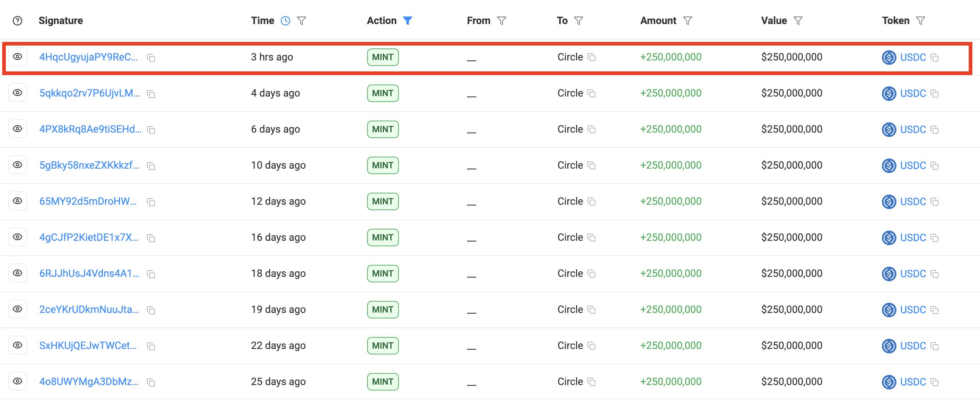Image resolution: width=980 pixels, height=400 pixels.
Task: Copy USDC token address in 18 days ago row
Action: [935, 274]
